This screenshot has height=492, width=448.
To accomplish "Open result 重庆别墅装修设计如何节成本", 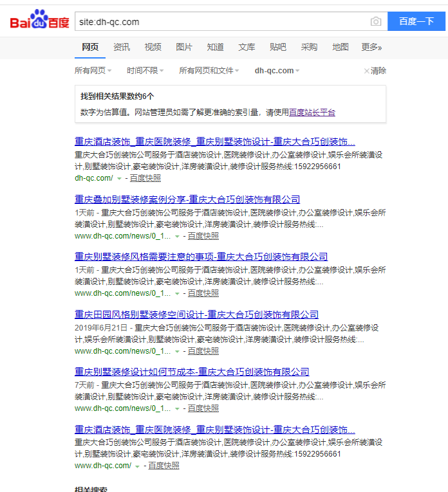I will [x=192, y=372].
